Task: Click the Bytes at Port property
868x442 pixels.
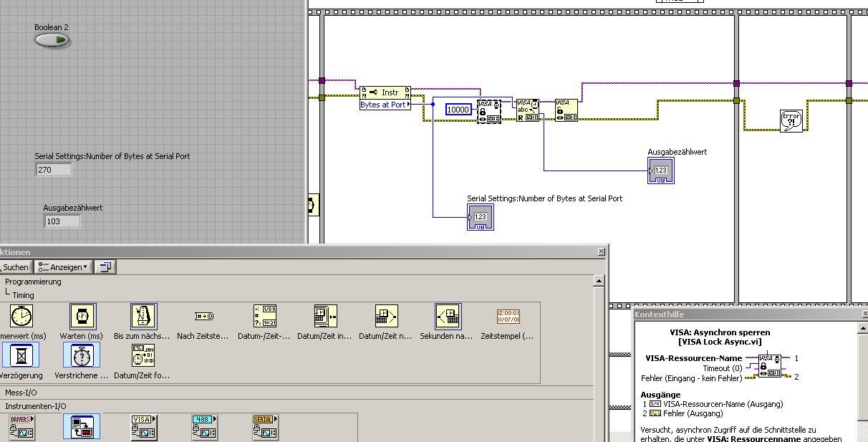Action: [x=383, y=105]
